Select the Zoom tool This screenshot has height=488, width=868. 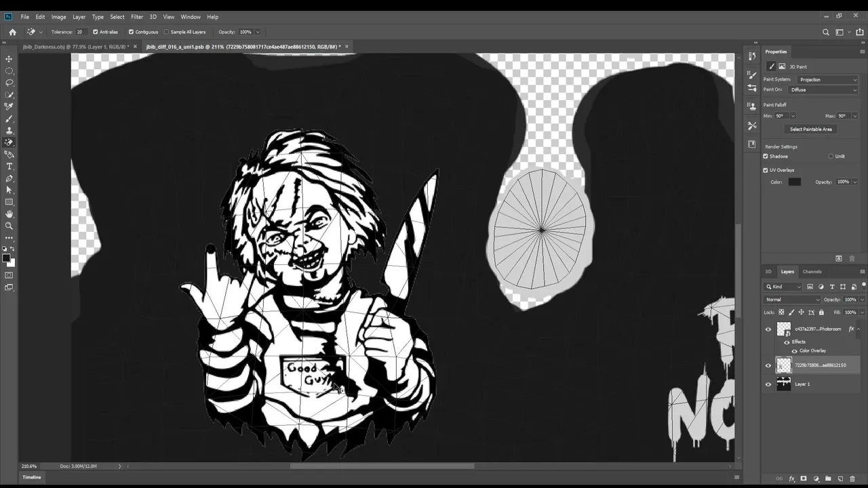pyautogui.click(x=9, y=226)
